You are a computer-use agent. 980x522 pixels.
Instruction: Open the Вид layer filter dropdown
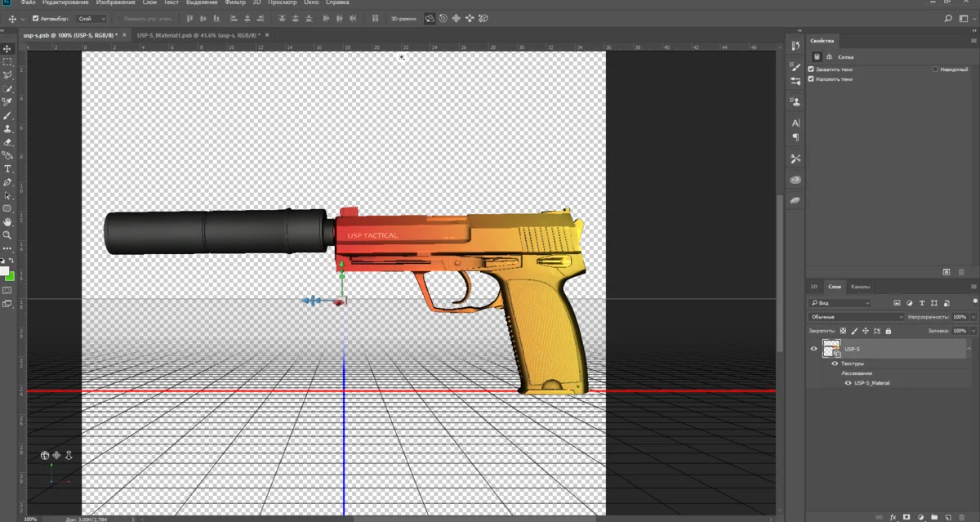840,303
